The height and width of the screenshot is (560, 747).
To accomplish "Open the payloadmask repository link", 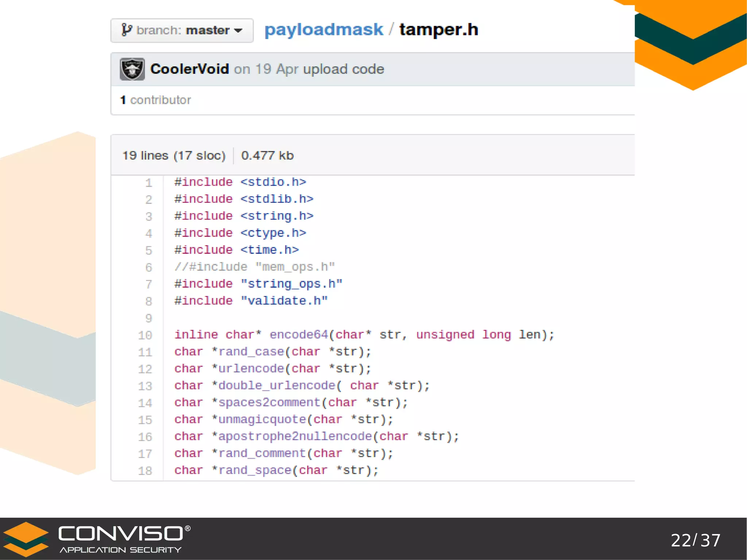I will (324, 30).
